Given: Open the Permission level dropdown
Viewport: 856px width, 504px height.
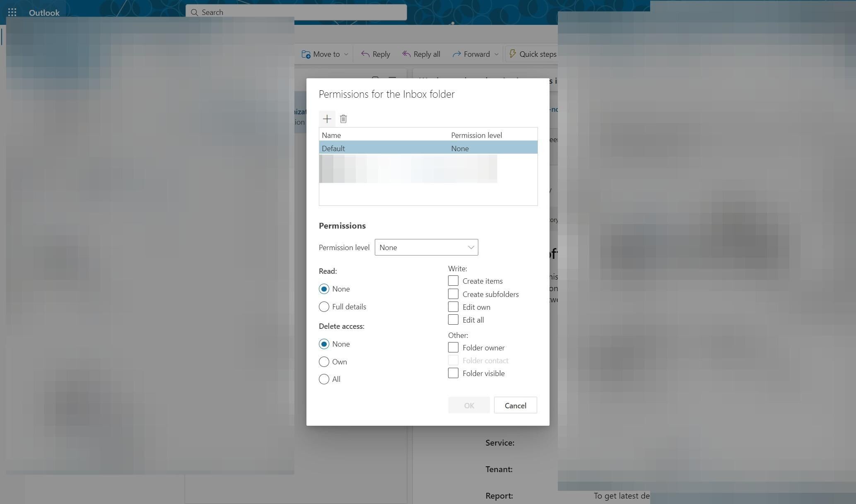Looking at the screenshot, I should [x=426, y=248].
